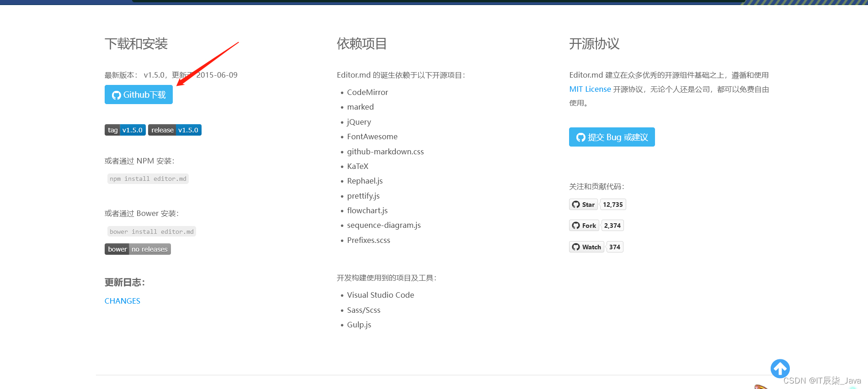
Task: Click flowchart.js in dependency list
Action: [x=367, y=210]
